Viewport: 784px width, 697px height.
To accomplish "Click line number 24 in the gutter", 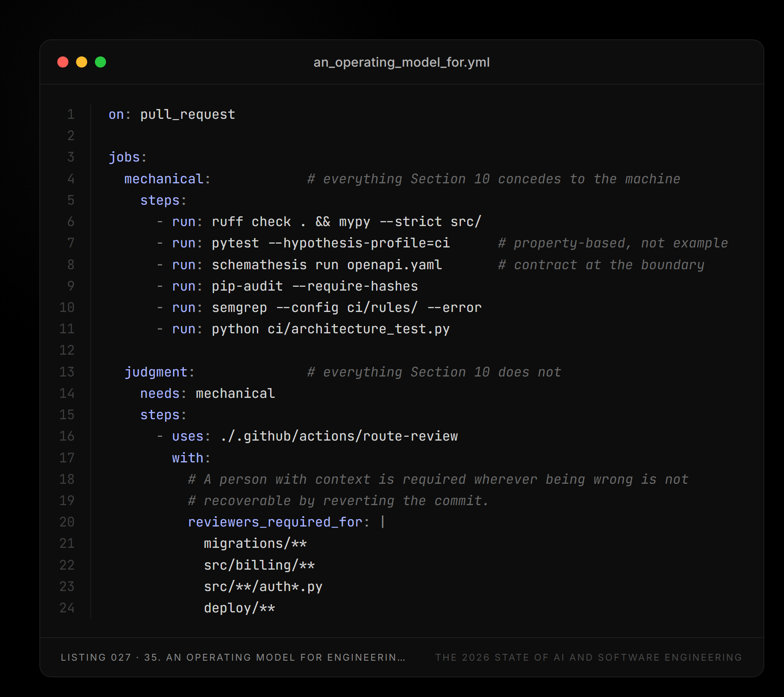I will pos(67,608).
